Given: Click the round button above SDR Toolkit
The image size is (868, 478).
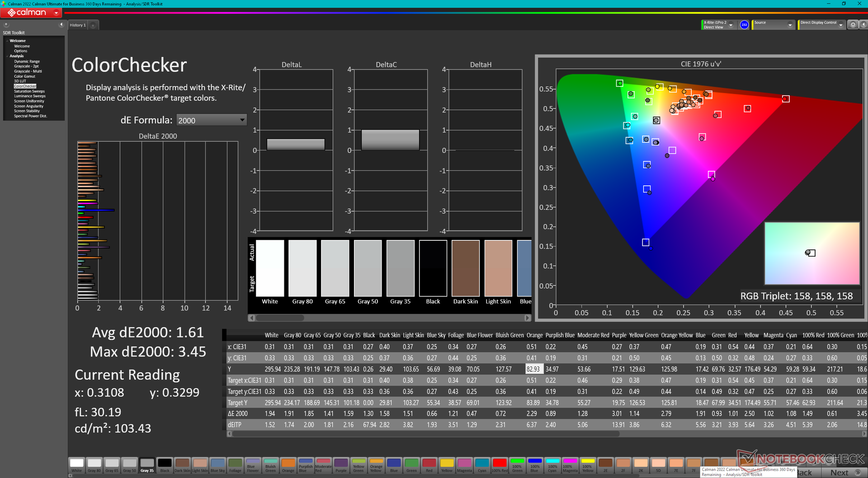Looking at the screenshot, I should point(6,24).
